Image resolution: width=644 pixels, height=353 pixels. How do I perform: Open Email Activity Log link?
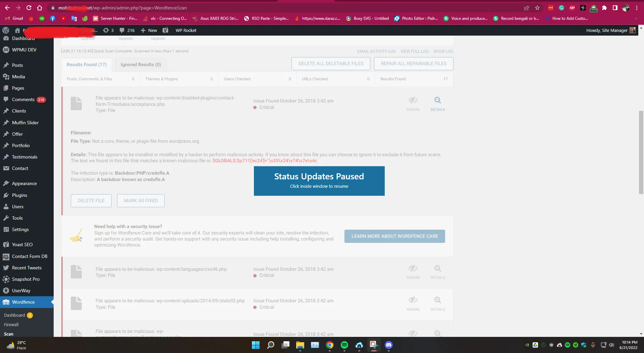pos(376,51)
